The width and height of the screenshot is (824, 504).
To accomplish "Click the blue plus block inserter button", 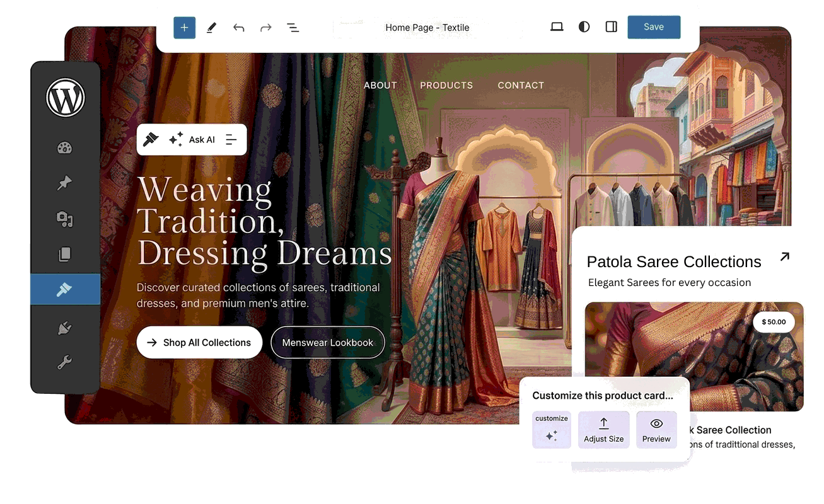I will (184, 28).
